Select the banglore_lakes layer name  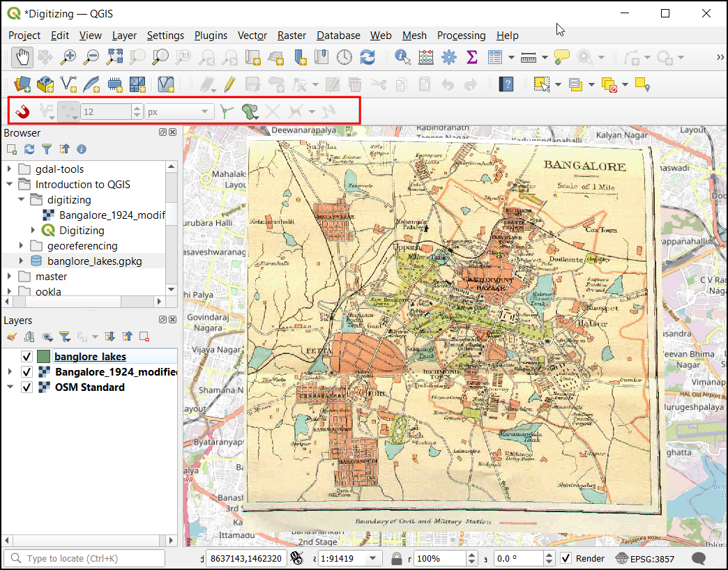90,356
